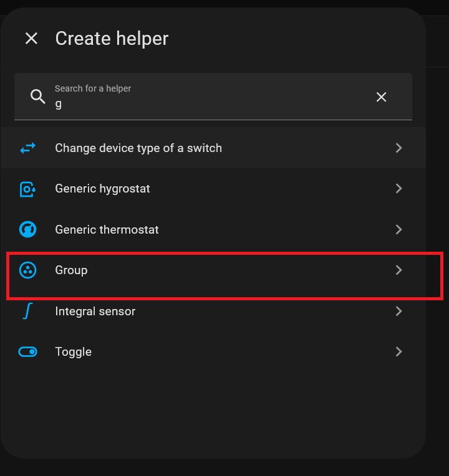Open the Generic thermostat chevron
Screen dimensions: 449x476
point(399,229)
